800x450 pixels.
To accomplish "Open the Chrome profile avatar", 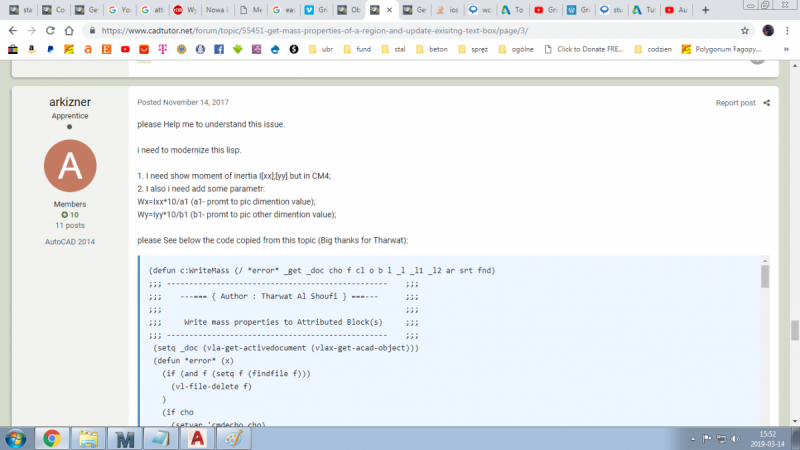I will (768, 31).
